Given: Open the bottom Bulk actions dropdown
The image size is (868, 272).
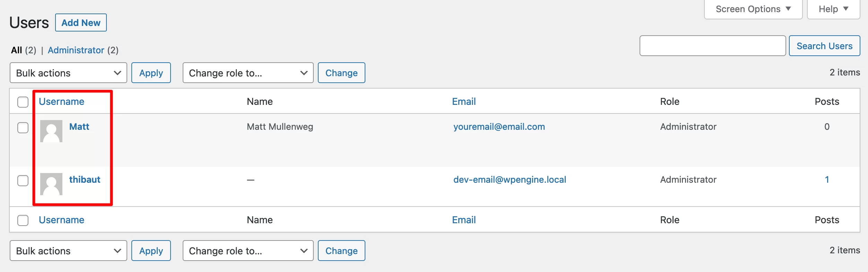Looking at the screenshot, I should tap(68, 251).
